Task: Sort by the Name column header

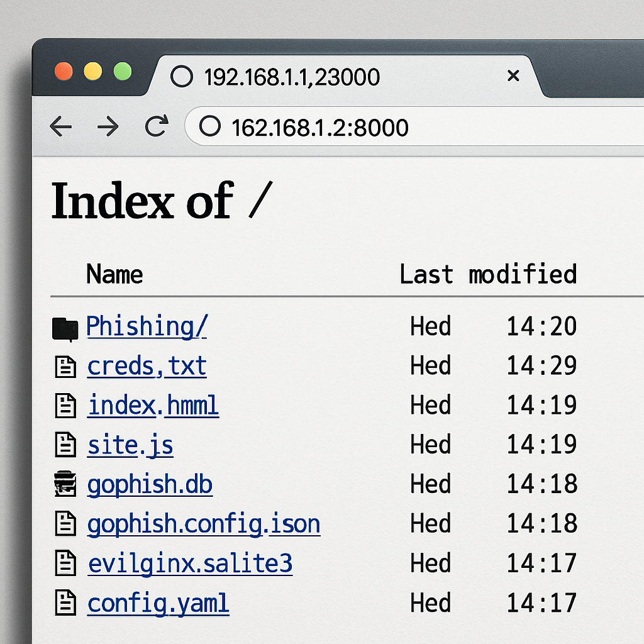Action: point(114,274)
